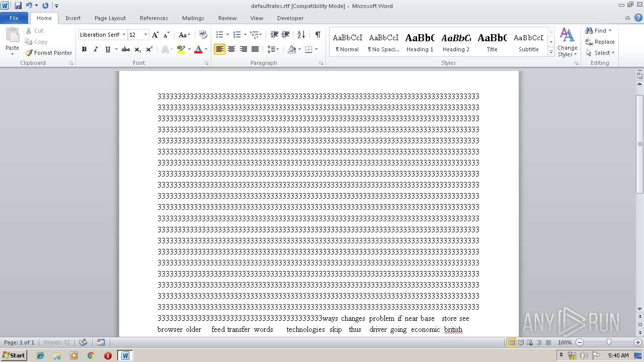Open Replace dialog
The image size is (644, 362).
pyautogui.click(x=600, y=42)
